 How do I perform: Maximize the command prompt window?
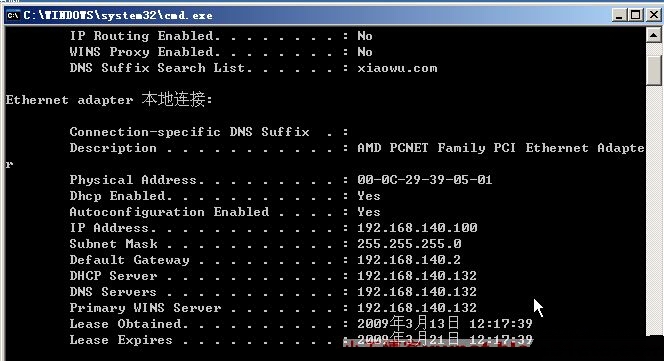coord(635,16)
